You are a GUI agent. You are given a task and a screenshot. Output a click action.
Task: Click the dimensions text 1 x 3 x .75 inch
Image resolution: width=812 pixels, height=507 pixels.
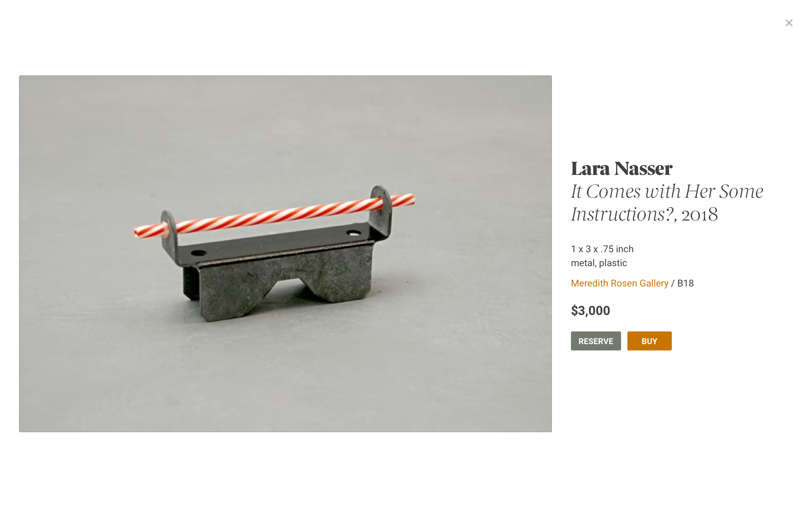pos(602,249)
